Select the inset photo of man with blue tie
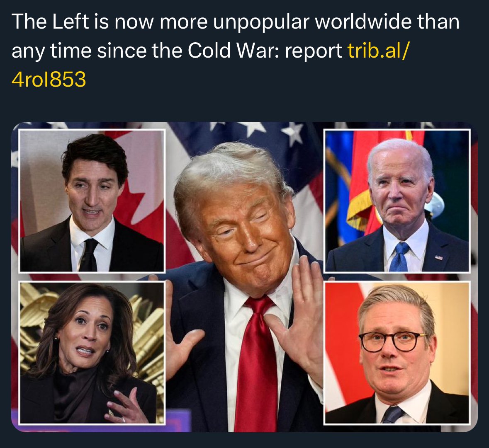The height and width of the screenshot is (448, 489). (x=397, y=201)
